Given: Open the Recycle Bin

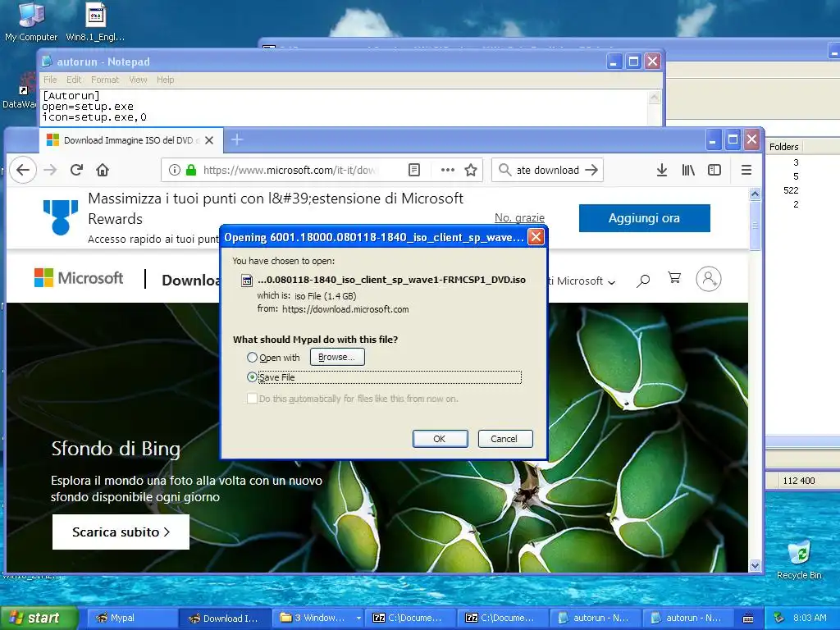Looking at the screenshot, I should click(799, 559).
